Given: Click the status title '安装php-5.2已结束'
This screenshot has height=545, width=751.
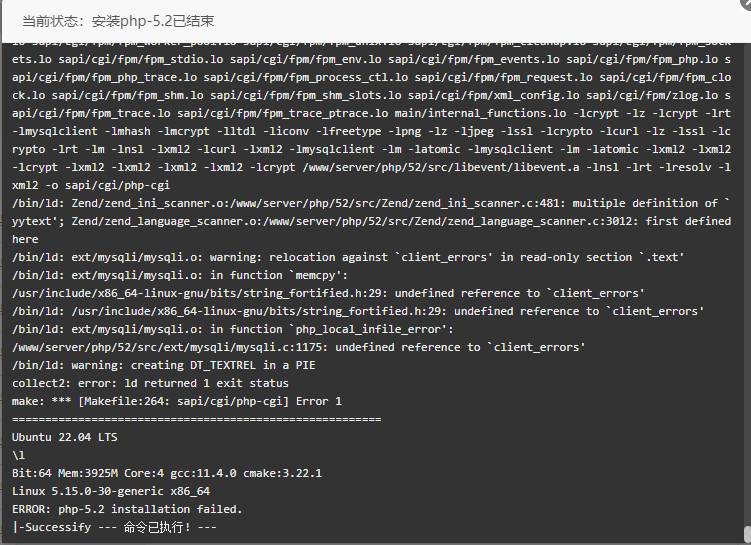Looking at the screenshot, I should [153, 21].
